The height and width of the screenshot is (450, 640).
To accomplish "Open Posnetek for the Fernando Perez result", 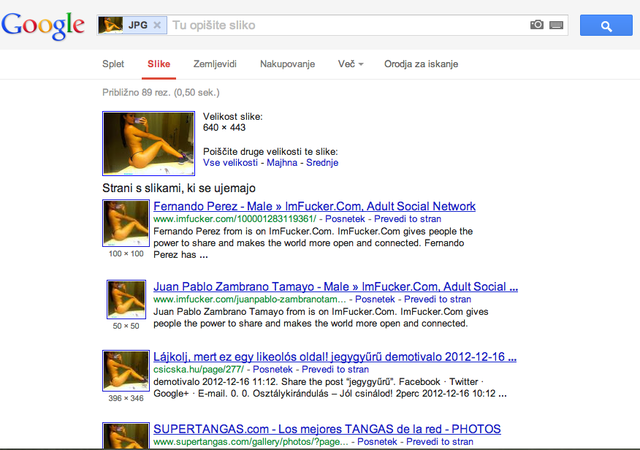I will 345,219.
